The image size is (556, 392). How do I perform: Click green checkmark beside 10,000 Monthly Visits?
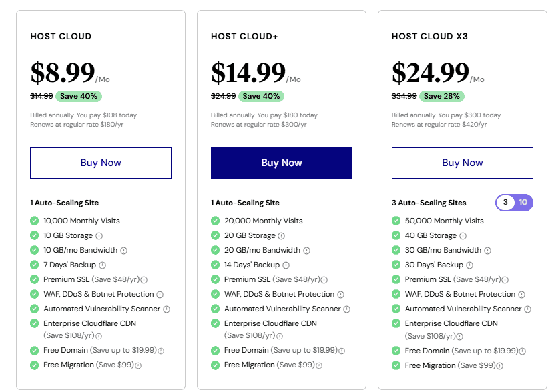tap(35, 221)
